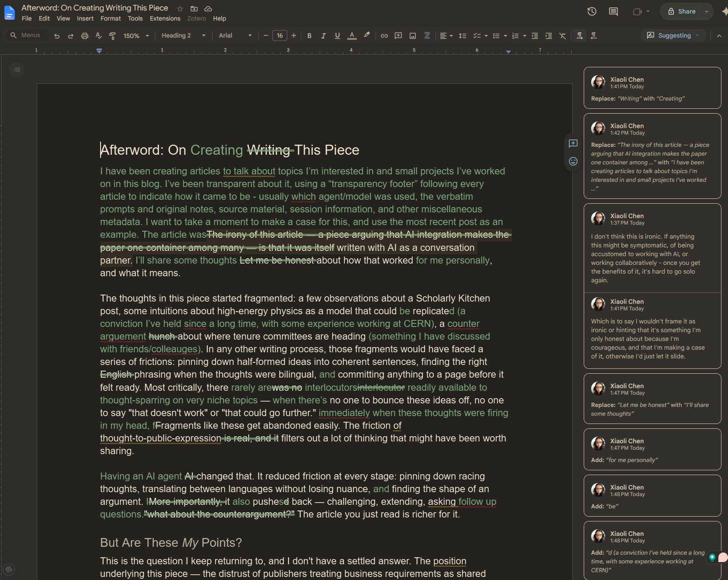728x580 pixels.
Task: Open the Edit menu
Action: pyautogui.click(x=44, y=18)
